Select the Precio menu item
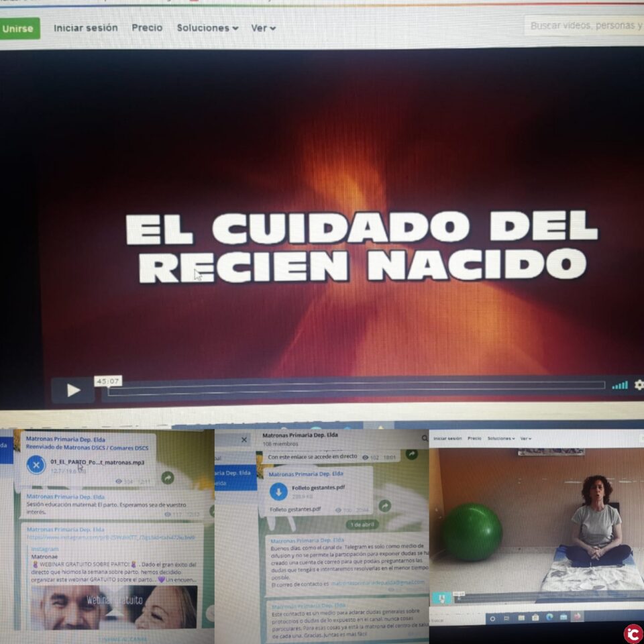This screenshot has height=644, width=644. pyautogui.click(x=147, y=28)
